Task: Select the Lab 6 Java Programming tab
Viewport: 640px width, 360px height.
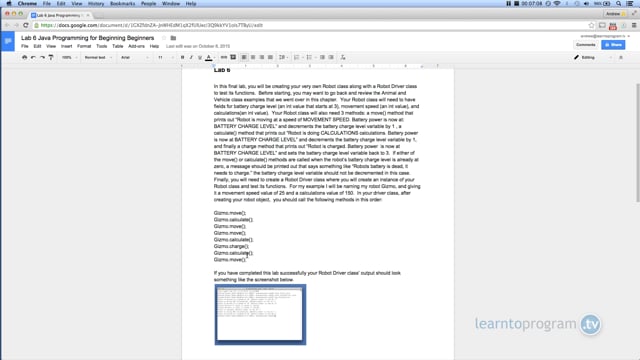Action: click(x=60, y=15)
